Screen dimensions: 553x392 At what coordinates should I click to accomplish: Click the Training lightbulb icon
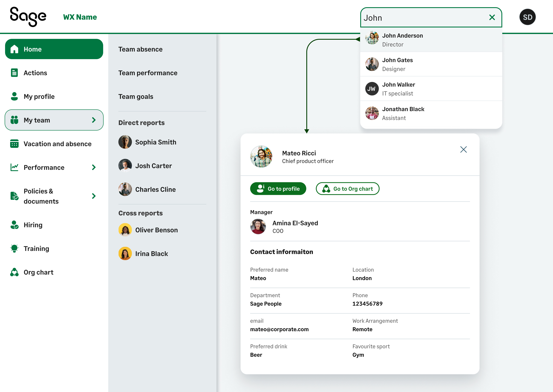coord(14,248)
